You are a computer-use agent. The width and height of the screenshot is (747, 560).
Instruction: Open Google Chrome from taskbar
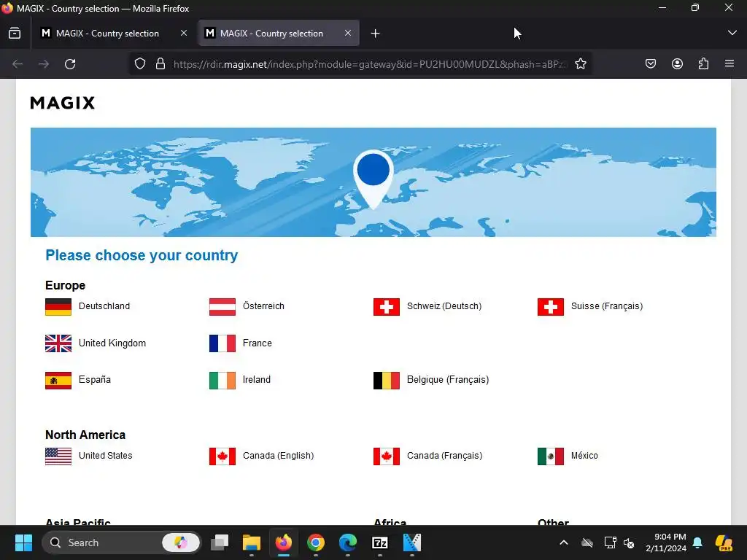315,542
